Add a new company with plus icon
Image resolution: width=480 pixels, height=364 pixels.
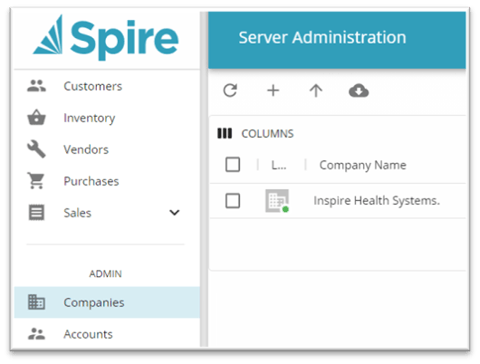(273, 90)
